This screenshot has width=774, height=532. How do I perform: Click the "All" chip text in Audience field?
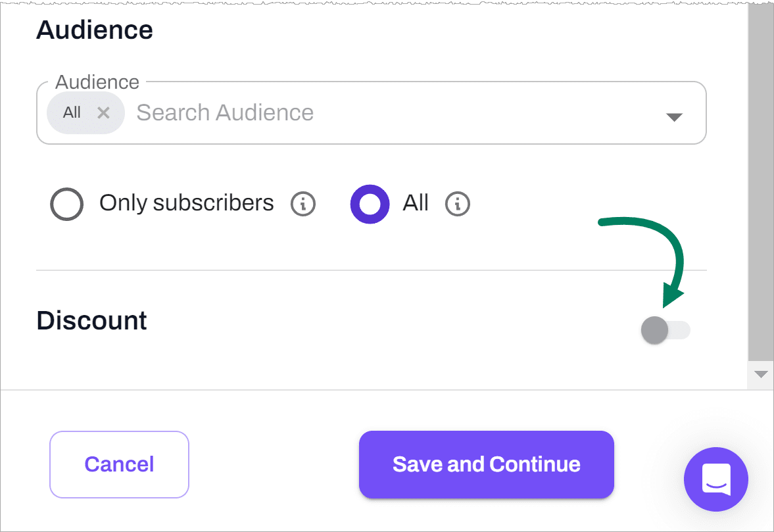[x=72, y=112]
